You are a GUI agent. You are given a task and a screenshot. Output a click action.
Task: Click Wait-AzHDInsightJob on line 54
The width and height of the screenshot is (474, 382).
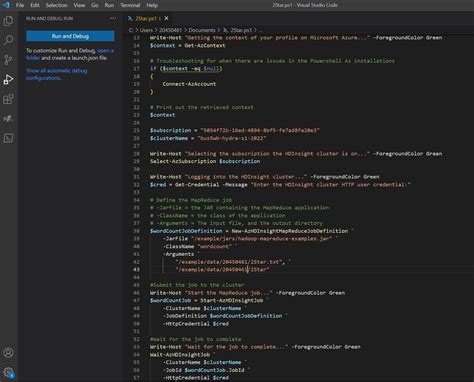click(x=180, y=355)
